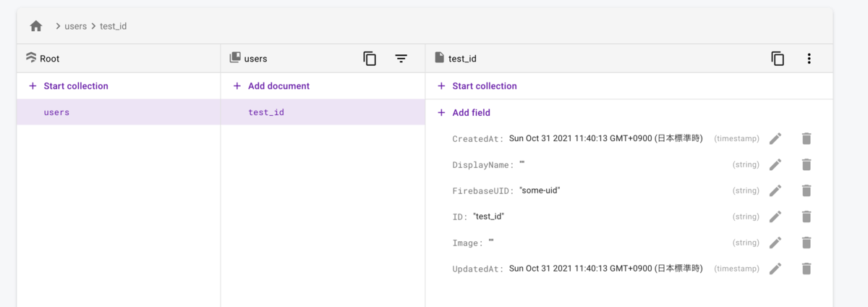The image size is (868, 307).
Task: Open the filter icon for users collection
Action: (401, 59)
